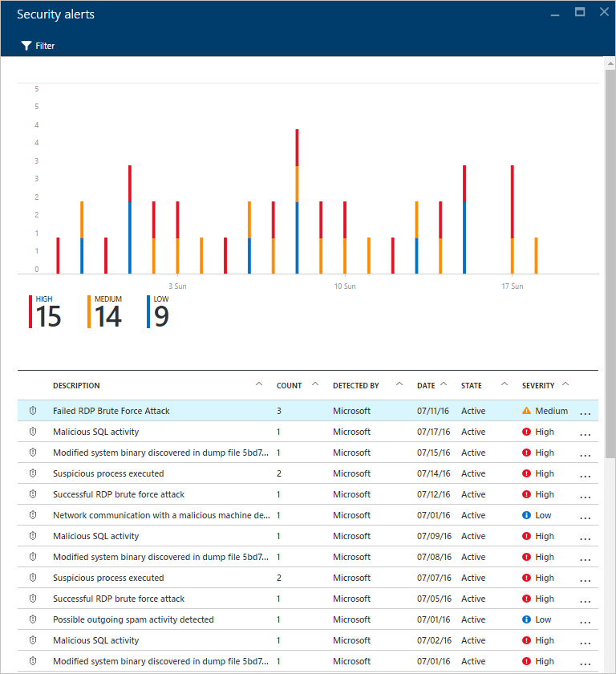Sort by Severity column arrow

565,384
